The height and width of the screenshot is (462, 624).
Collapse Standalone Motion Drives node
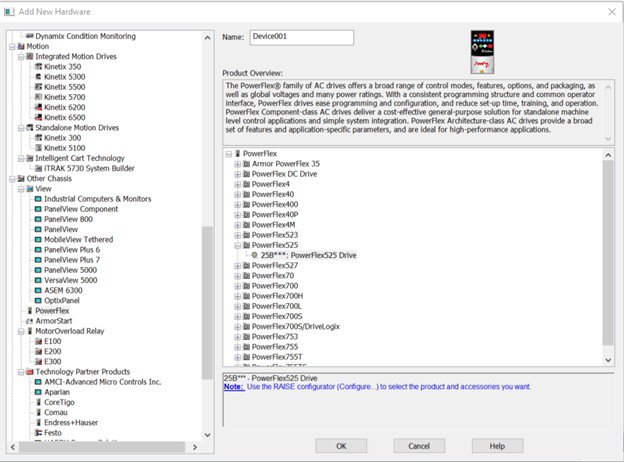21,128
